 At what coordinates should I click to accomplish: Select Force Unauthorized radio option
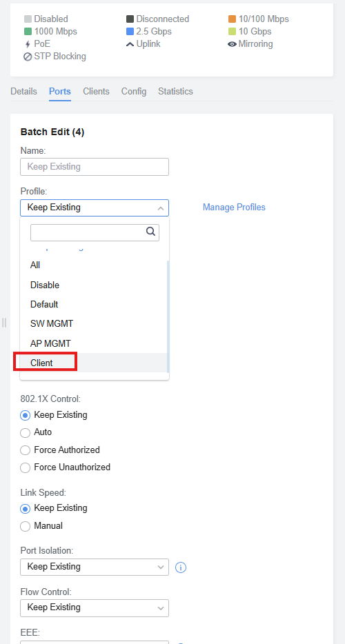[x=25, y=467]
